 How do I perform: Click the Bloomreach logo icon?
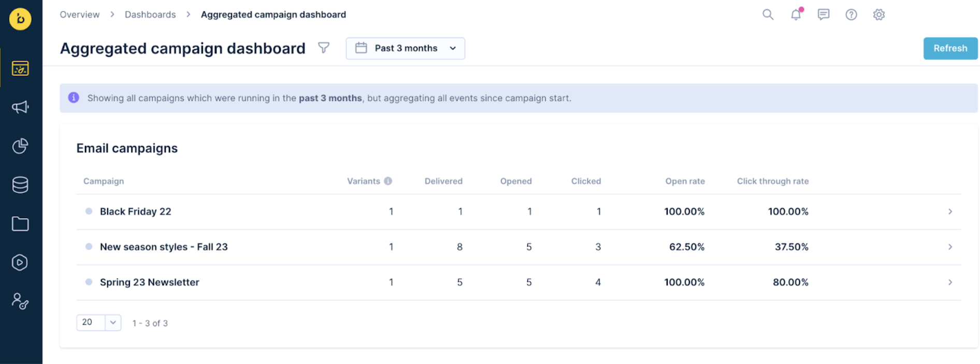coord(20,19)
